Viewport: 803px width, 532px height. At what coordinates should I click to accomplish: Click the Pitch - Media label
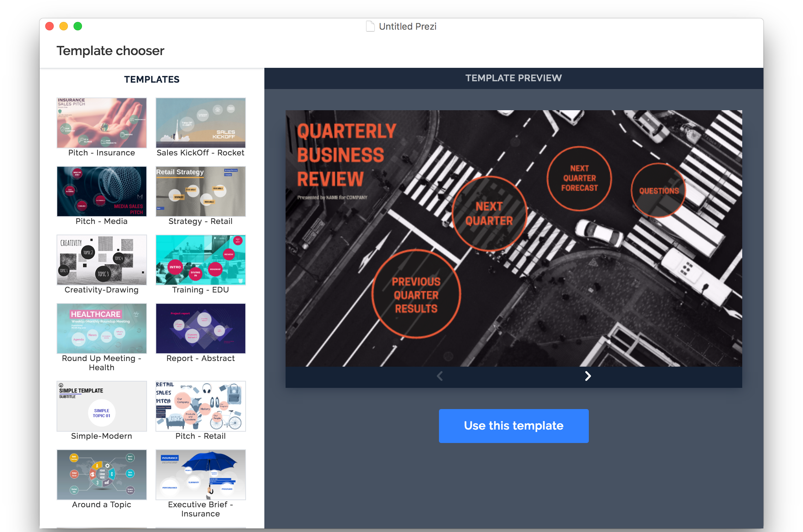(x=102, y=221)
